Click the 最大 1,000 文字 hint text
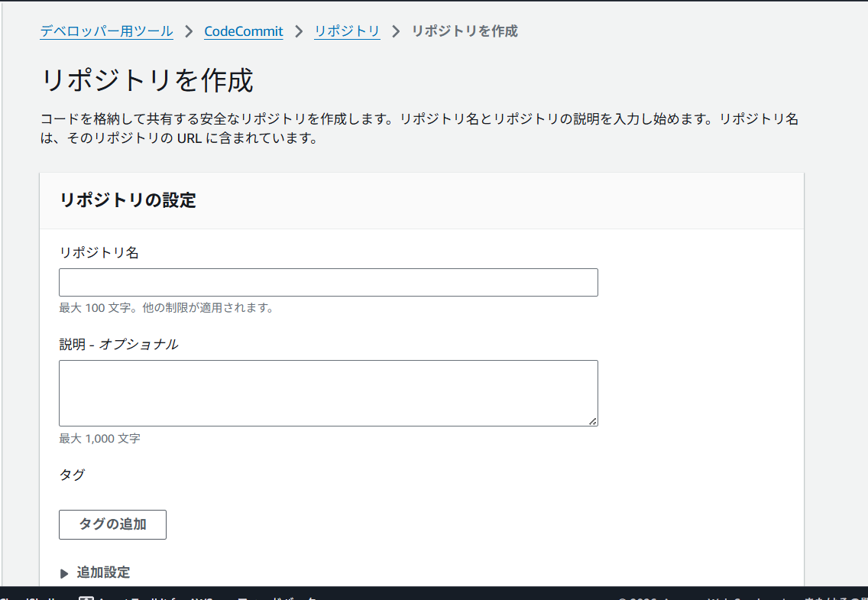 pos(99,439)
